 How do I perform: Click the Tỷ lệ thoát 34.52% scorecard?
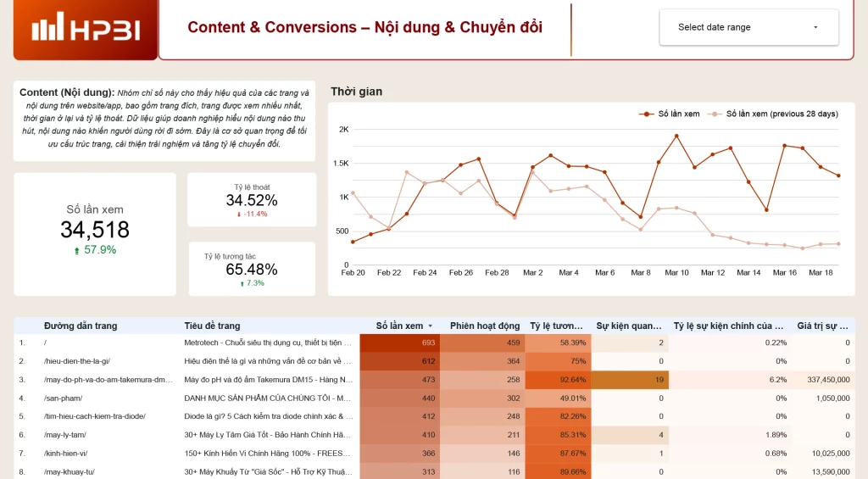[x=252, y=200]
